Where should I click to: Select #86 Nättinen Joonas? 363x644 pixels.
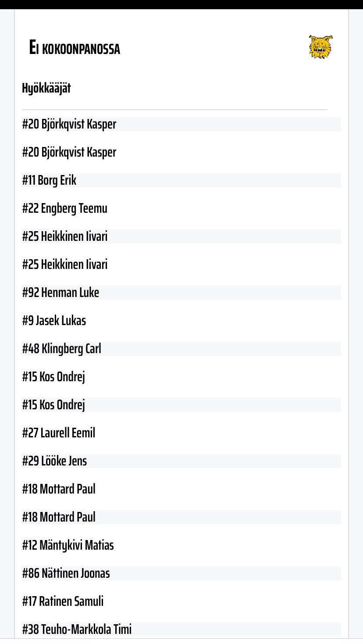pos(66,573)
